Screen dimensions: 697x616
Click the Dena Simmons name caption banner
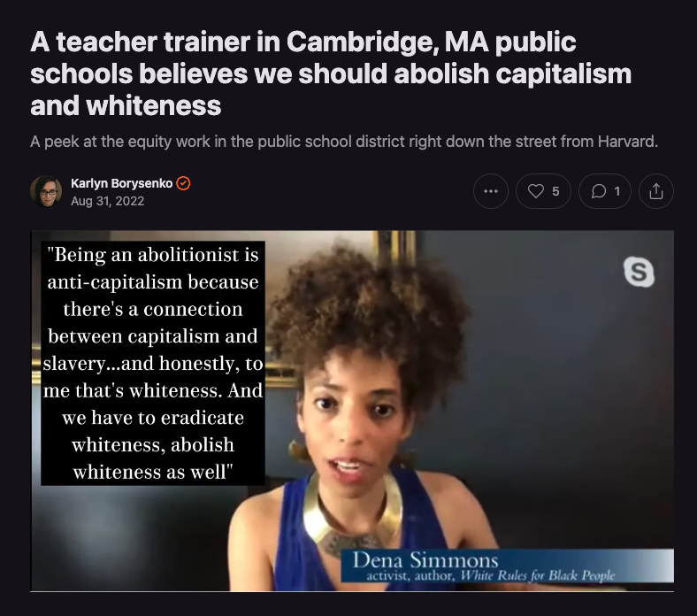pos(507,566)
